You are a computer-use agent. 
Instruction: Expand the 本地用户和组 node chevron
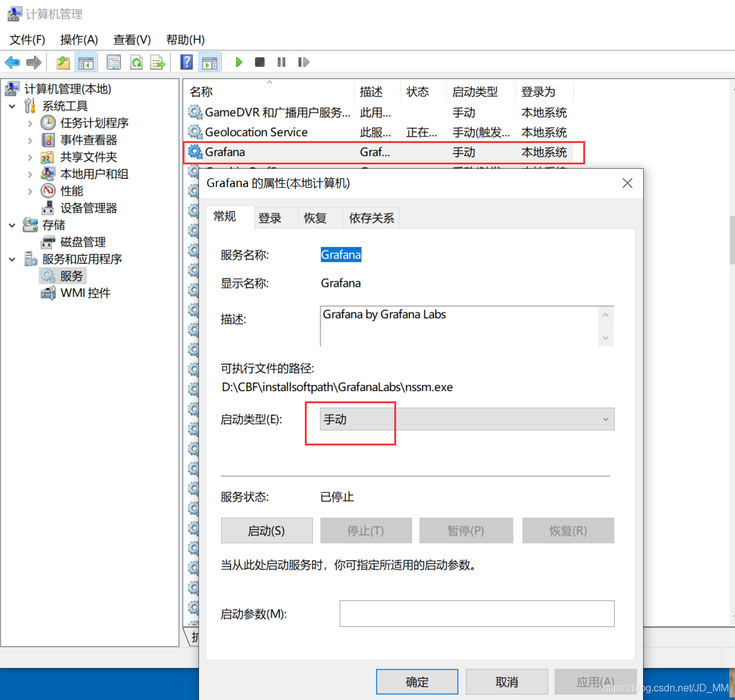click(x=30, y=175)
